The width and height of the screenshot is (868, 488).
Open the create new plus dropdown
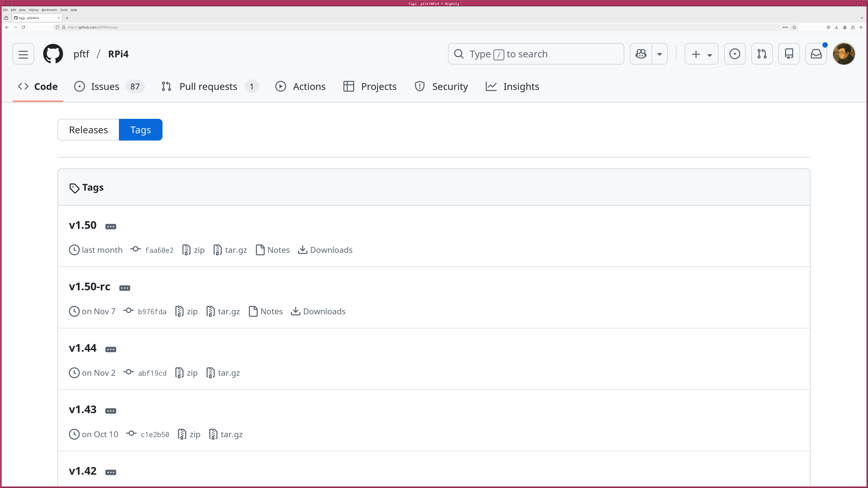(701, 54)
